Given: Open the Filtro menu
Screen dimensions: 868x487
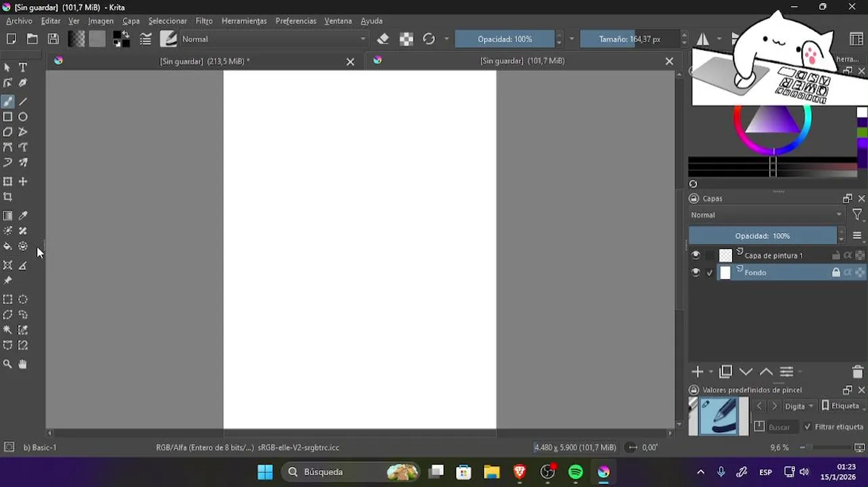Looking at the screenshot, I should pyautogui.click(x=204, y=21).
